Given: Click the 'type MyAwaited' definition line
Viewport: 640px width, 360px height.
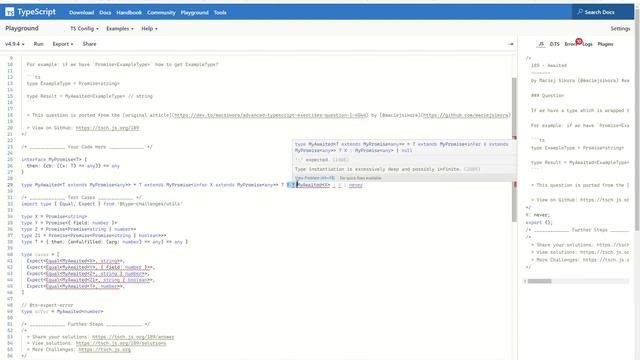Looking at the screenshot, I should coord(192,185).
